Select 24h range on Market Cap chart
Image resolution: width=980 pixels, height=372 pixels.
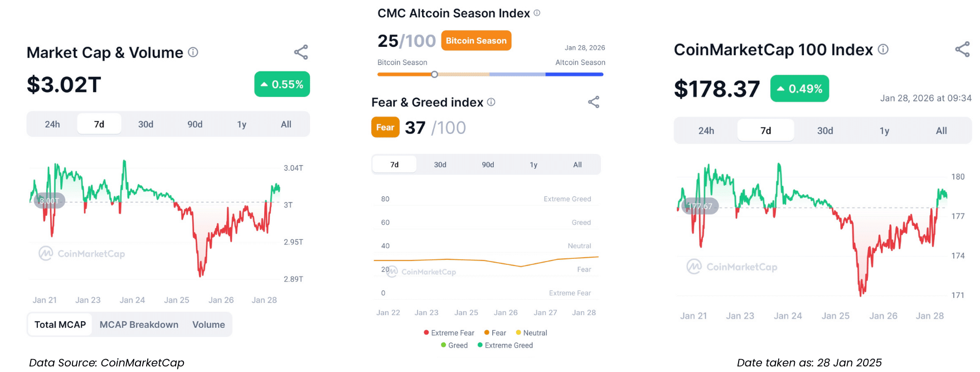52,124
